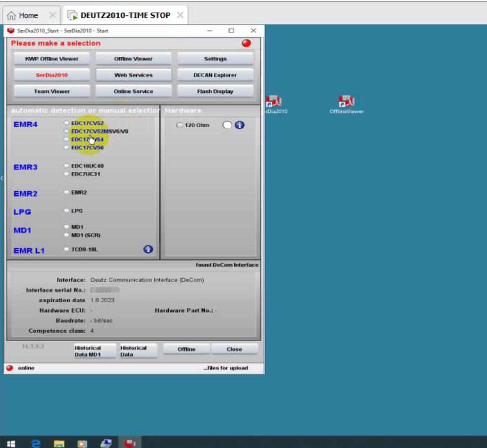Click expiration date value 1.8.2023
The image size is (487, 448).
click(103, 300)
